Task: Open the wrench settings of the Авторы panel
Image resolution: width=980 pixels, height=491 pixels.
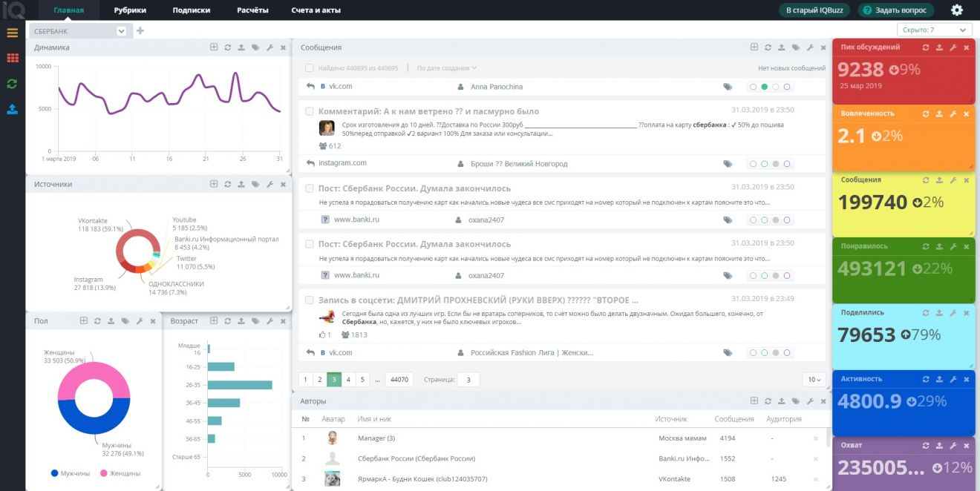Action: point(809,401)
